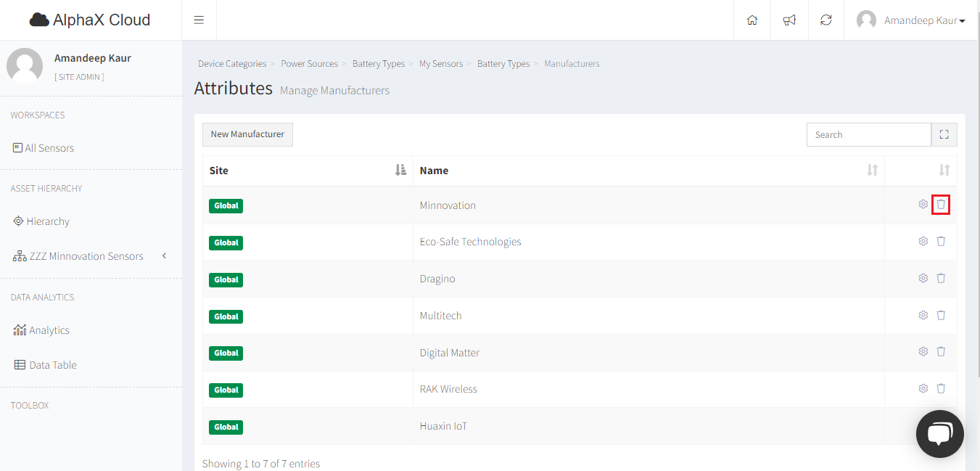
Task: Sort by the actions column arrows
Action: (944, 170)
